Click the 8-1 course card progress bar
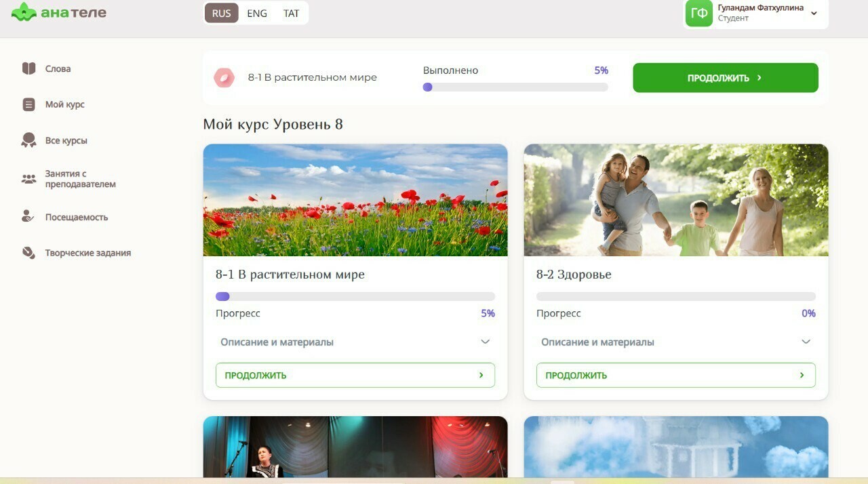 (x=355, y=296)
